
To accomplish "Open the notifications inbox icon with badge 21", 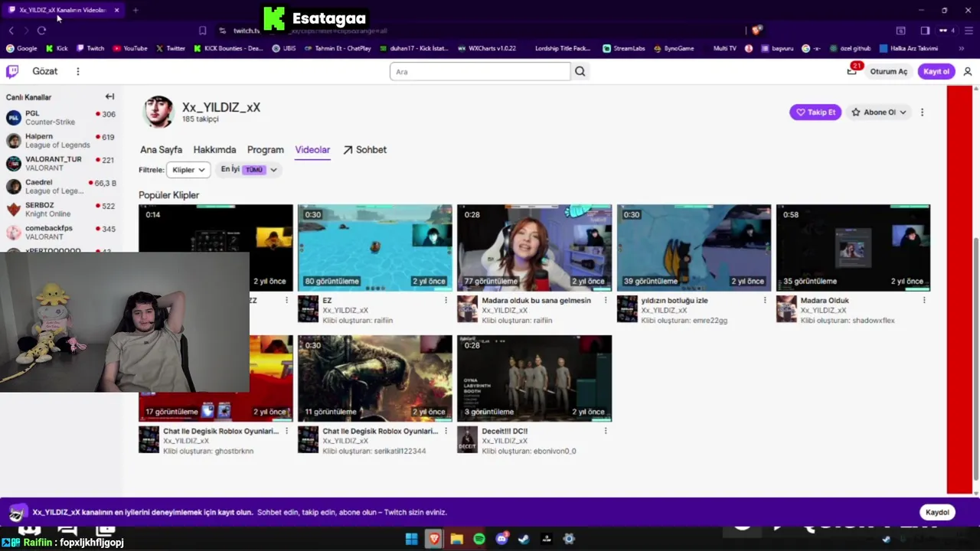I will tap(851, 71).
